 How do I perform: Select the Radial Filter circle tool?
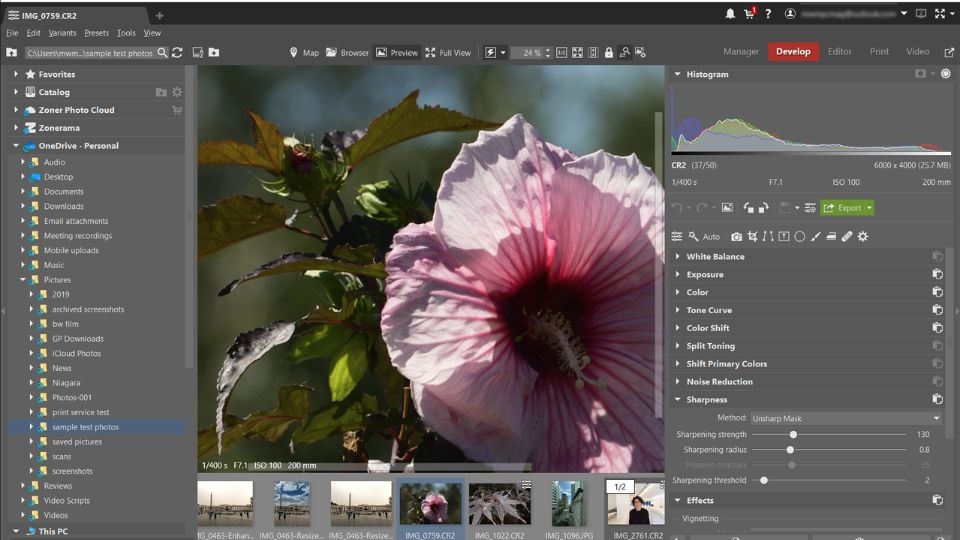(x=800, y=236)
